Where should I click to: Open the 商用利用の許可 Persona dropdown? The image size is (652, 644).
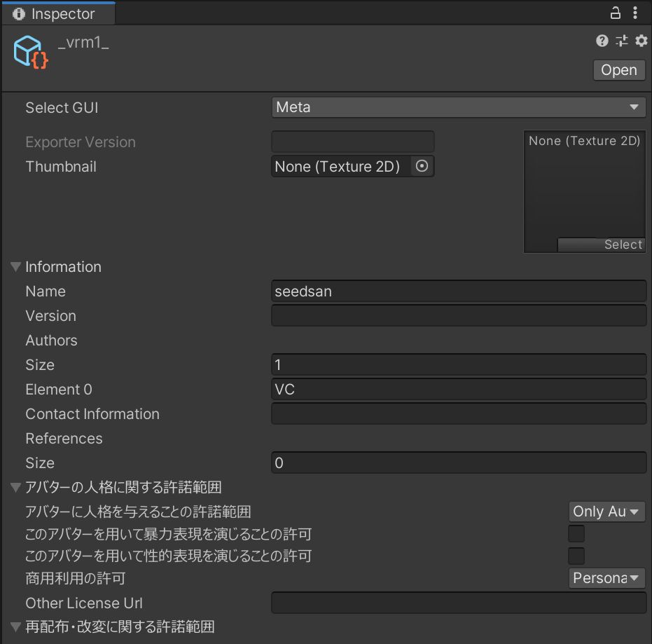pyautogui.click(x=606, y=578)
